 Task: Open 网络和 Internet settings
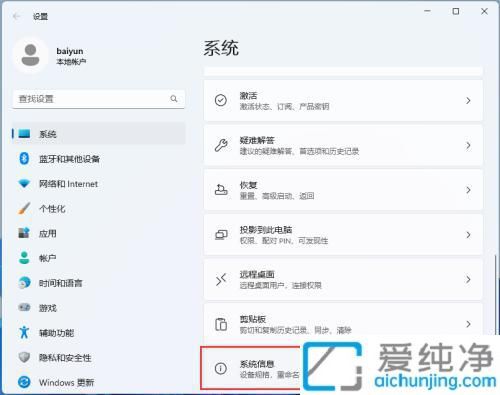(x=99, y=184)
